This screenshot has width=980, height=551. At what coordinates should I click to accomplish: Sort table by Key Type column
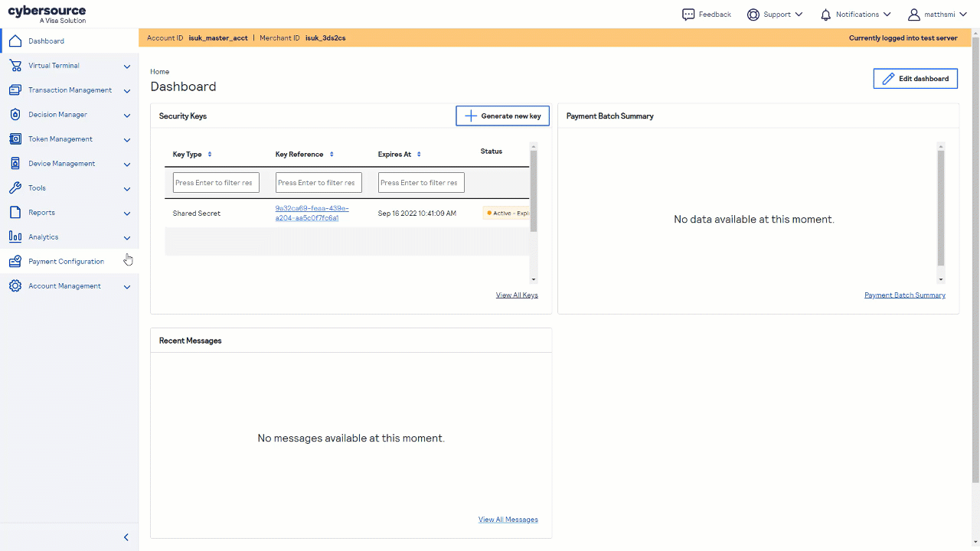pos(210,155)
